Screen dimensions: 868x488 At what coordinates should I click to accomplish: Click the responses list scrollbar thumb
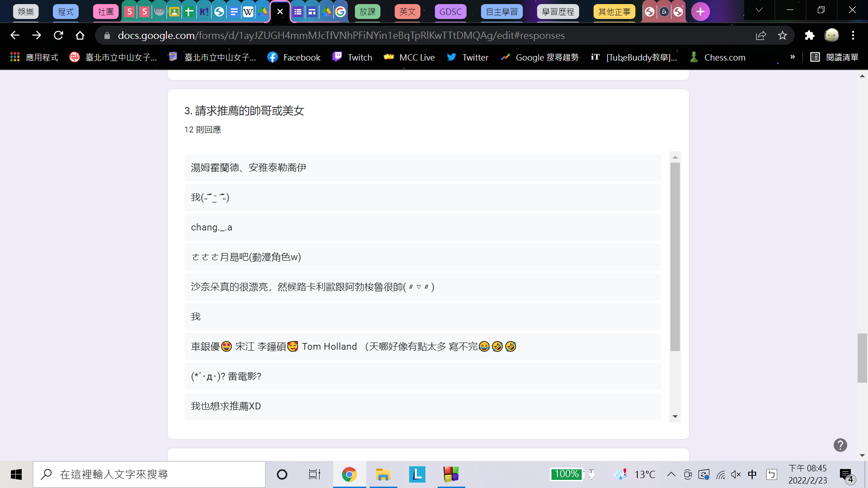[x=675, y=257]
